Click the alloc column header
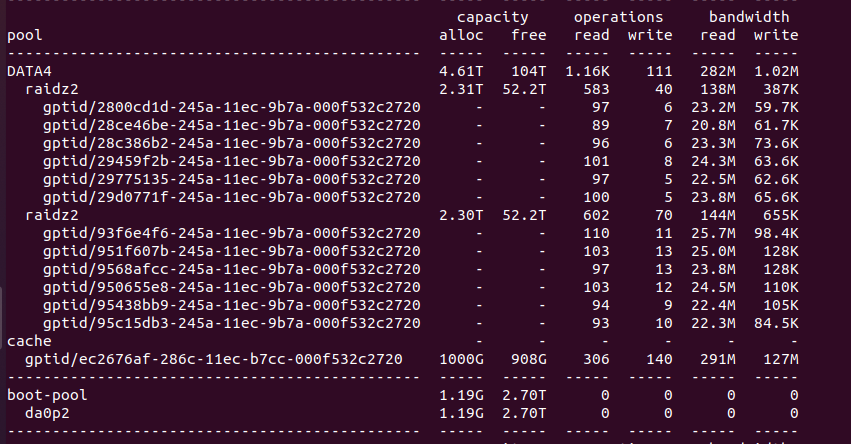The height and width of the screenshot is (444, 851). [x=461, y=35]
